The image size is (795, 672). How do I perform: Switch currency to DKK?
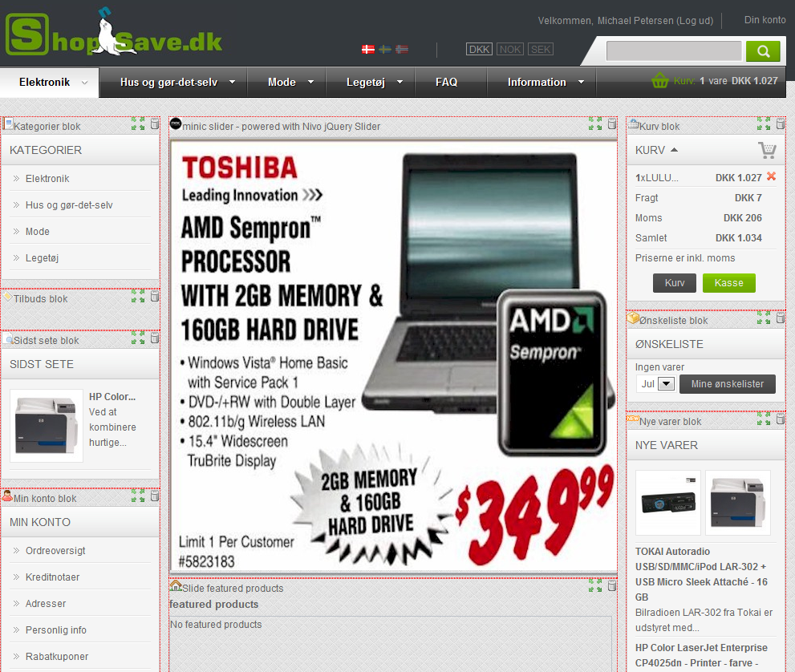479,49
